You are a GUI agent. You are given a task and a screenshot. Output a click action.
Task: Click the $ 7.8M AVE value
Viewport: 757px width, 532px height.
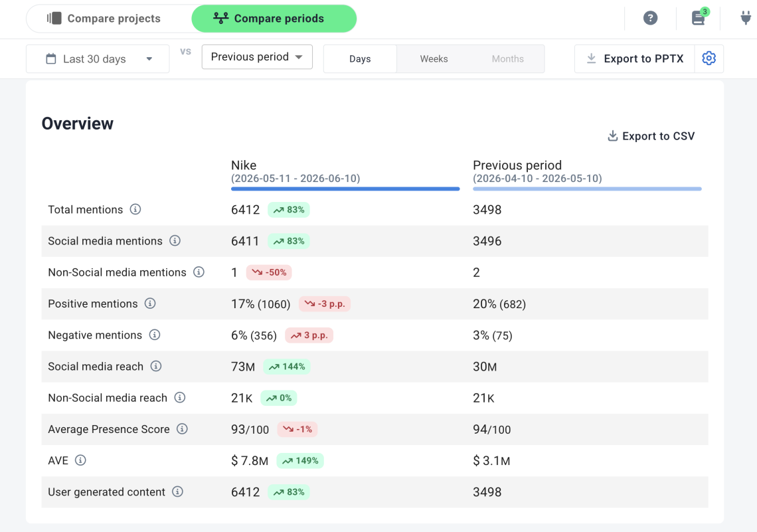click(250, 461)
